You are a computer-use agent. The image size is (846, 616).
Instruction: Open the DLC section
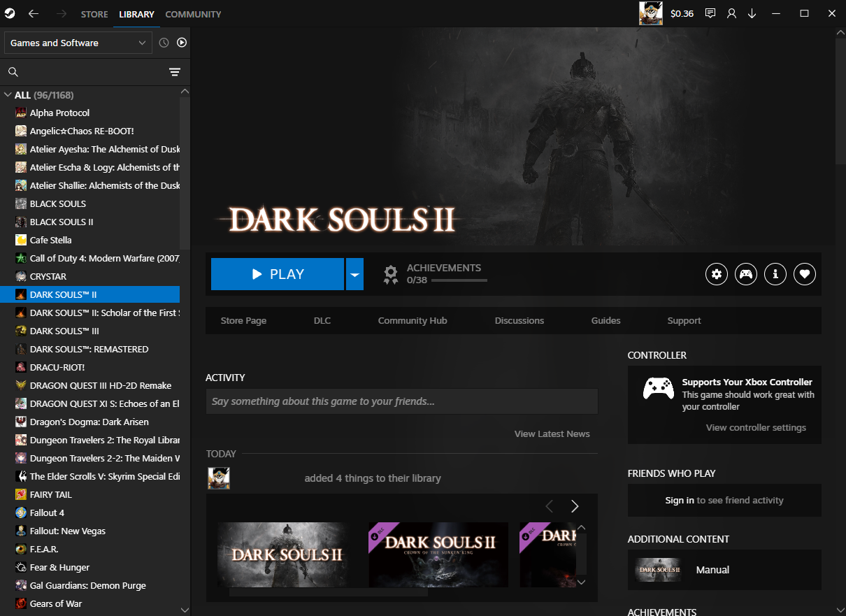[x=322, y=320]
